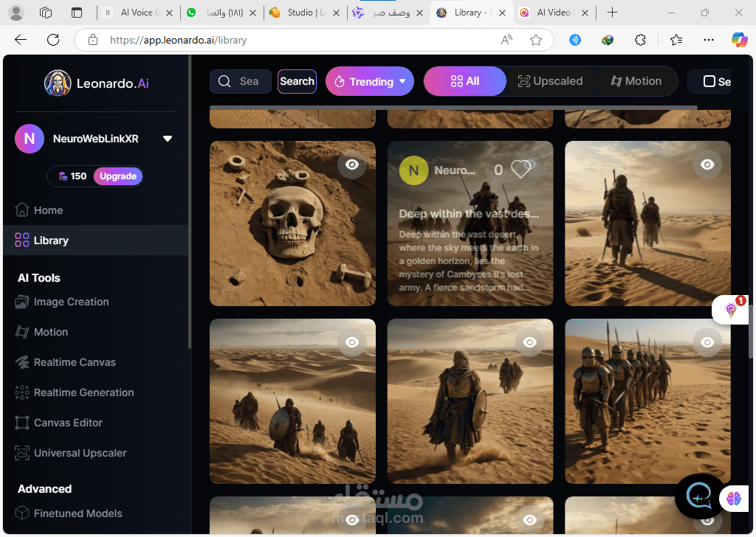Close the Library browser tab
The width and height of the screenshot is (756, 537).
tap(502, 13)
